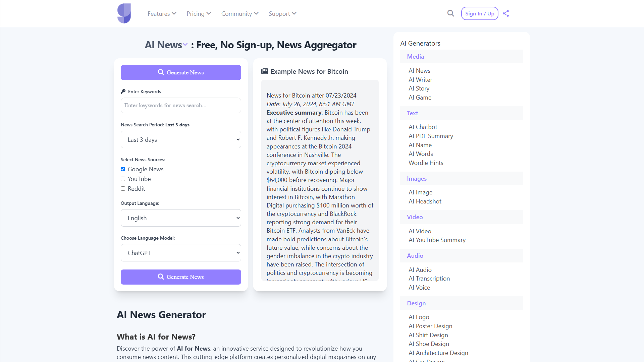
Task: Open the Output Language dropdown
Action: tap(181, 218)
